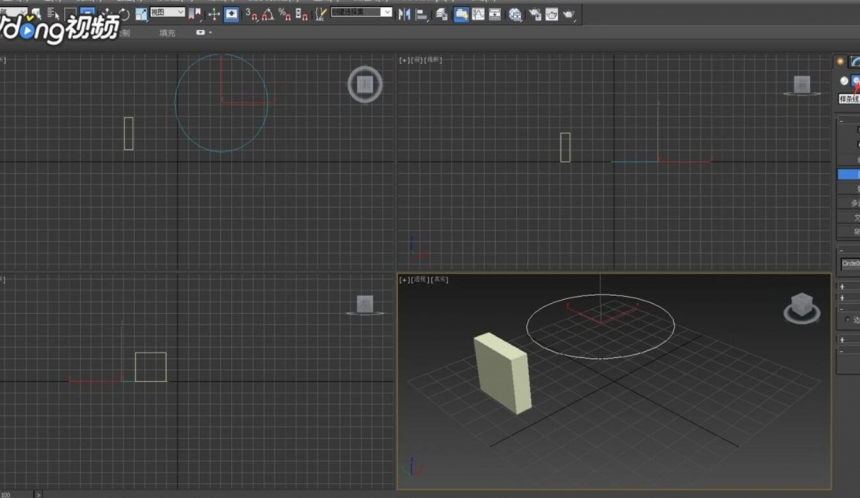860x498 pixels.
Task: Open the front viewport view label menu
Action: pyautogui.click(x=416, y=60)
